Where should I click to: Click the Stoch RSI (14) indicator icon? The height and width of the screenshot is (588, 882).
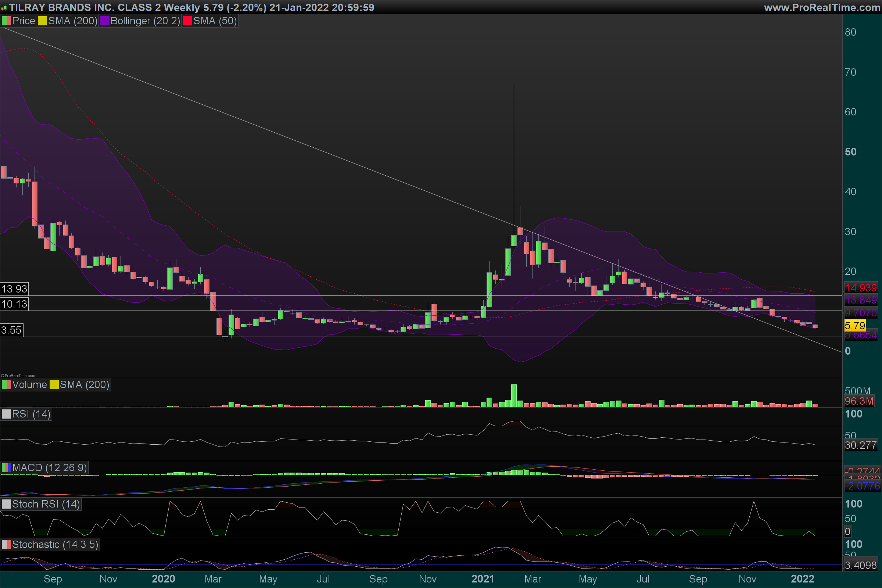(x=6, y=504)
